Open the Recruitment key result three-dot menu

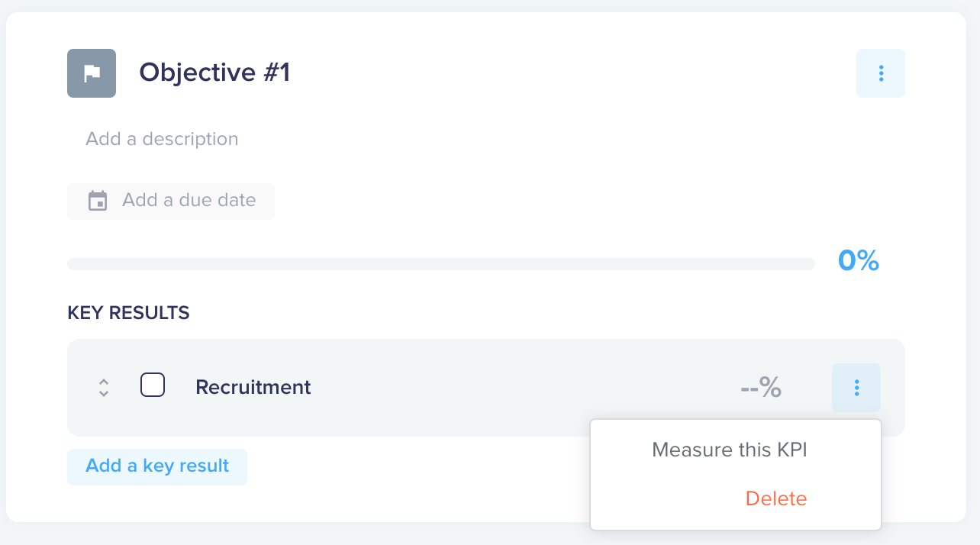pos(856,388)
